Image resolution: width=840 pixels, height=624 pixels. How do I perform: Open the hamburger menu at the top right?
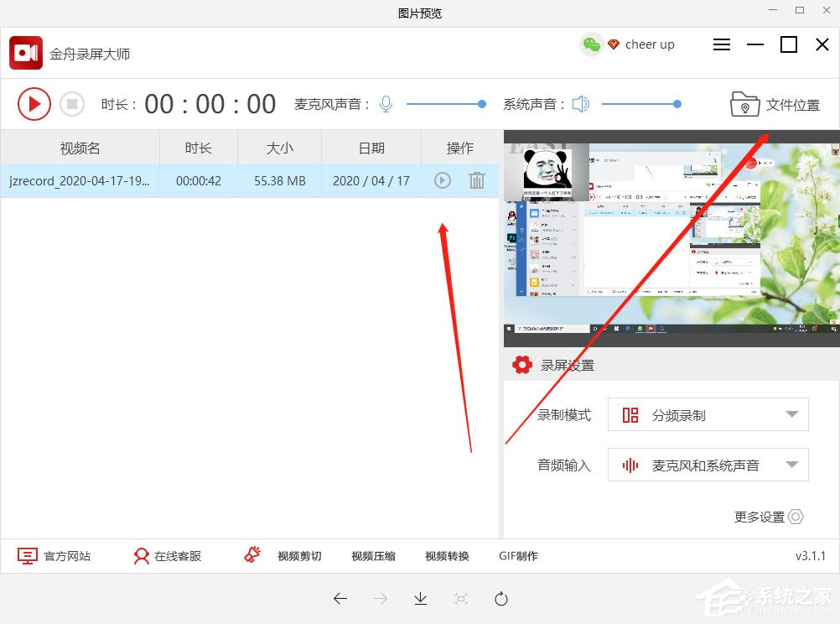pyautogui.click(x=721, y=44)
